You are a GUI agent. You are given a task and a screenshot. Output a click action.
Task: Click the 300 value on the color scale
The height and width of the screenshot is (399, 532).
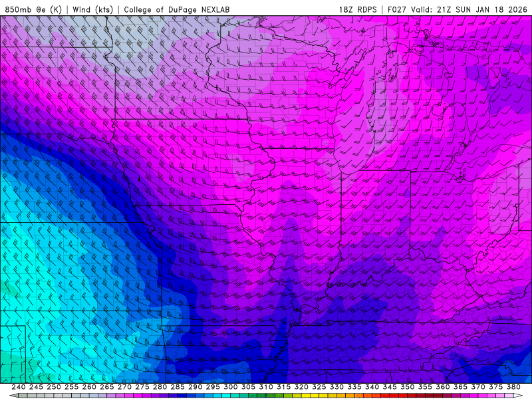(x=230, y=387)
